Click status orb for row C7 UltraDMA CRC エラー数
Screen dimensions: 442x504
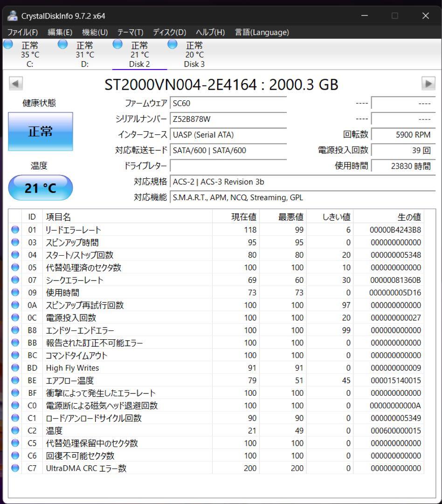pyautogui.click(x=15, y=468)
